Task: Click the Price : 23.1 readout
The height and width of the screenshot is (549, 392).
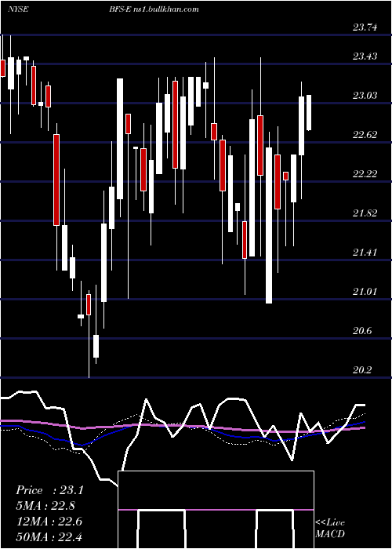Action: tap(49, 490)
